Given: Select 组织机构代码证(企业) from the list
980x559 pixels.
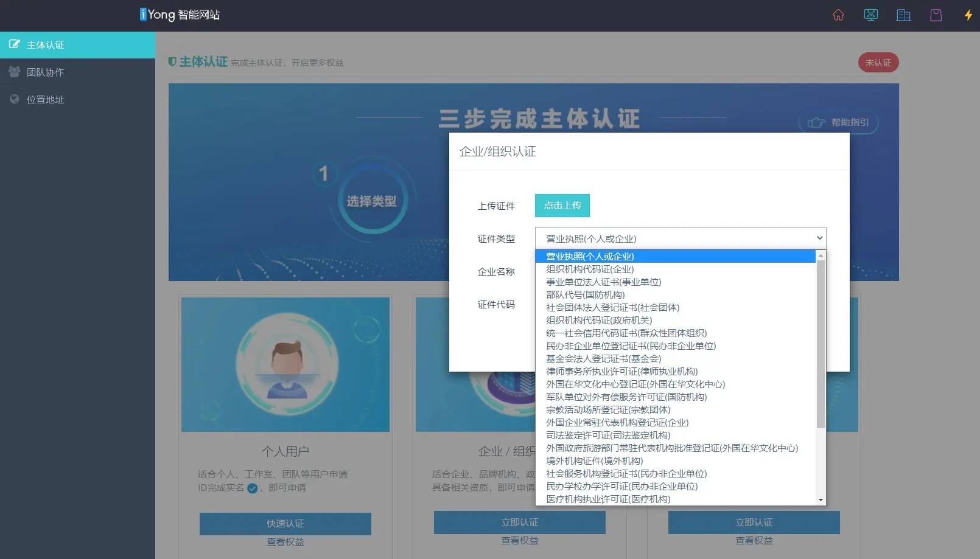Looking at the screenshot, I should coord(589,269).
